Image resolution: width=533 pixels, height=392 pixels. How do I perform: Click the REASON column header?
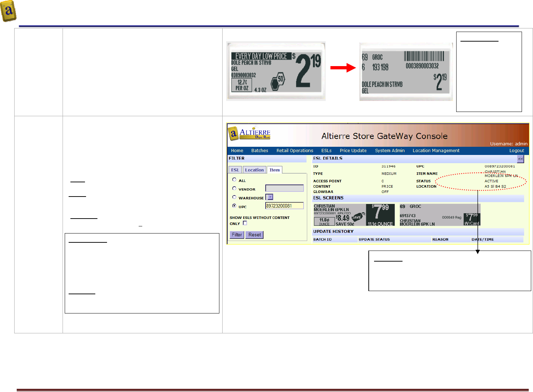click(440, 240)
